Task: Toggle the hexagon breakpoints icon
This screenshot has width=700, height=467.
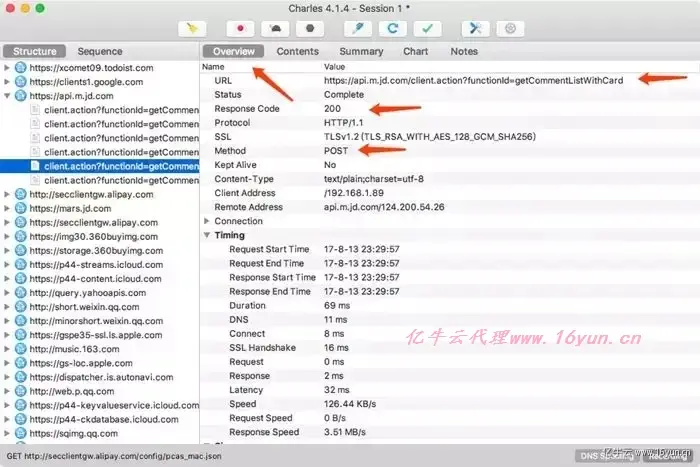Action: 310,29
